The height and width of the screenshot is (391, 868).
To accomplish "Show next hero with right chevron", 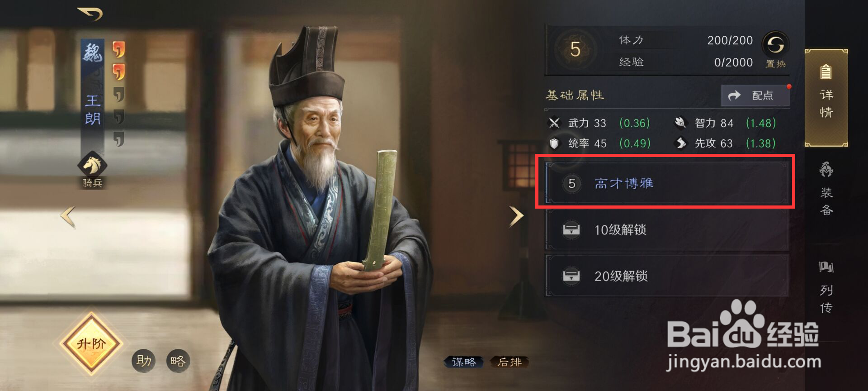I will [516, 216].
